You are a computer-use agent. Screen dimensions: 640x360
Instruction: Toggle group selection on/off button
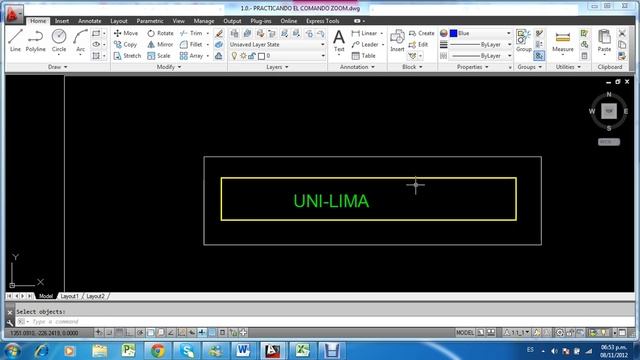tap(539, 56)
